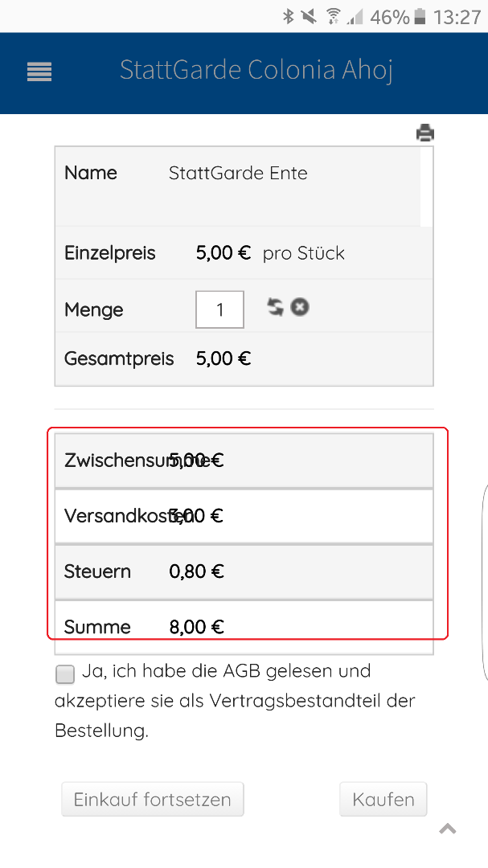Click the Menge quantity input field
Screen dimensions: 488x868
tap(219, 309)
